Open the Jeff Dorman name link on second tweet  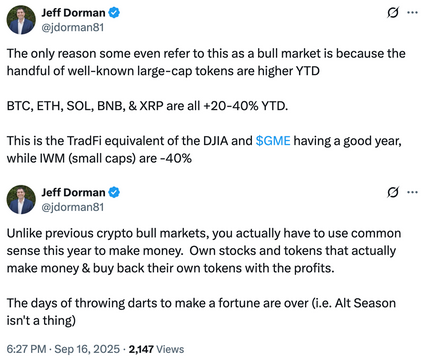click(73, 192)
